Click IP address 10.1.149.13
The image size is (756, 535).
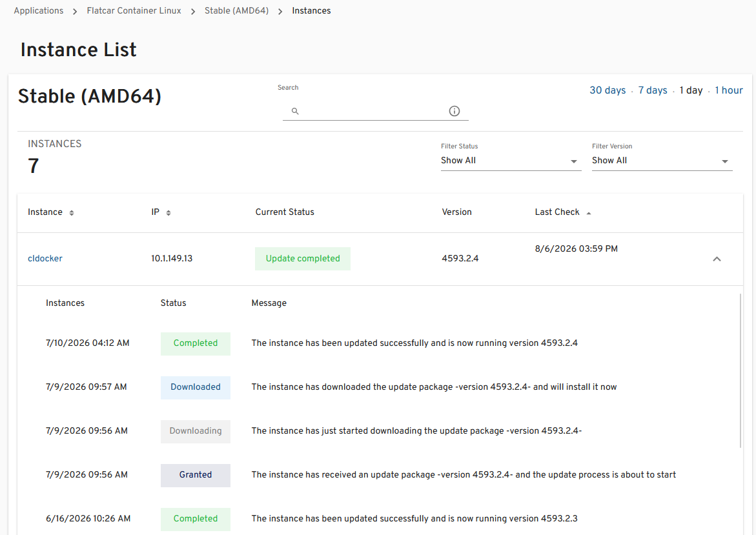click(x=172, y=258)
